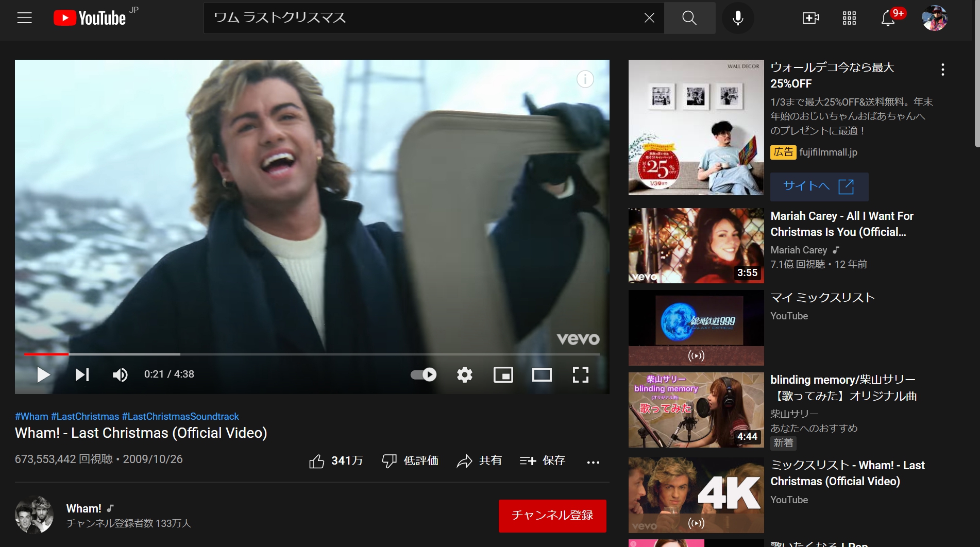Viewport: 980px width, 547px height.
Task: Open player settings gear
Action: [x=465, y=374]
